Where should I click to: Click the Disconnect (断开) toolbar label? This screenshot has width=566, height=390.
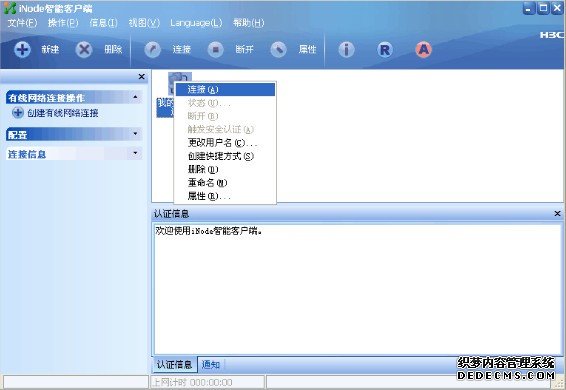(x=244, y=49)
